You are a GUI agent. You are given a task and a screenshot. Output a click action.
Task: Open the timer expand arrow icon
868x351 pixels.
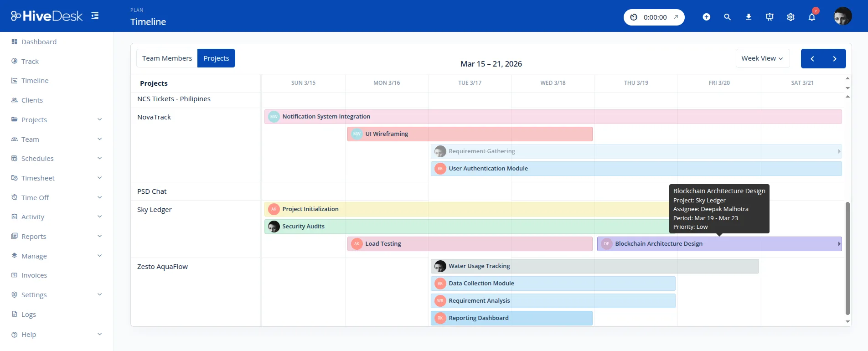(676, 17)
